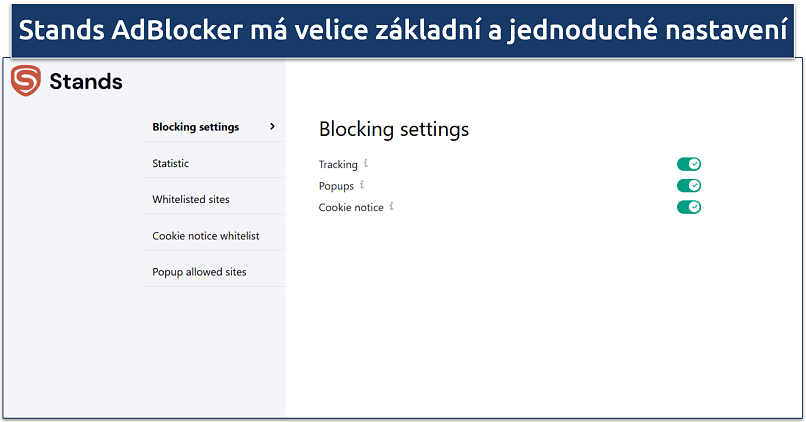The height and width of the screenshot is (422, 806).
Task: Click the Cookie notice info icon
Action: pyautogui.click(x=392, y=206)
